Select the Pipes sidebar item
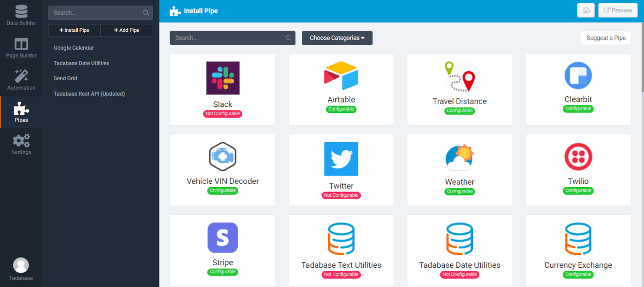This screenshot has height=287, width=644. coord(21,112)
